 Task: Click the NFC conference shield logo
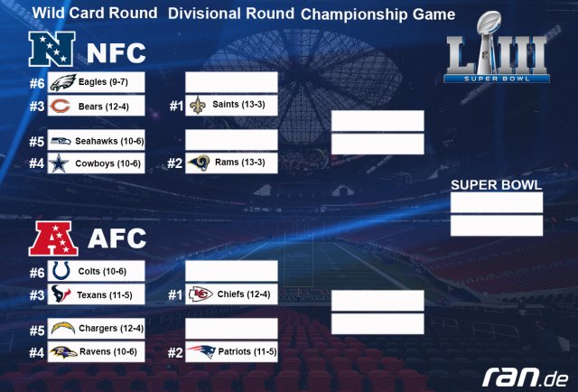tap(52, 49)
